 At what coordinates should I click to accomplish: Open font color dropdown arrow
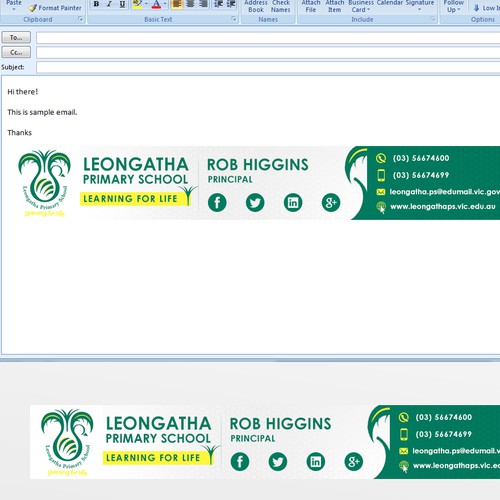coord(165,4)
